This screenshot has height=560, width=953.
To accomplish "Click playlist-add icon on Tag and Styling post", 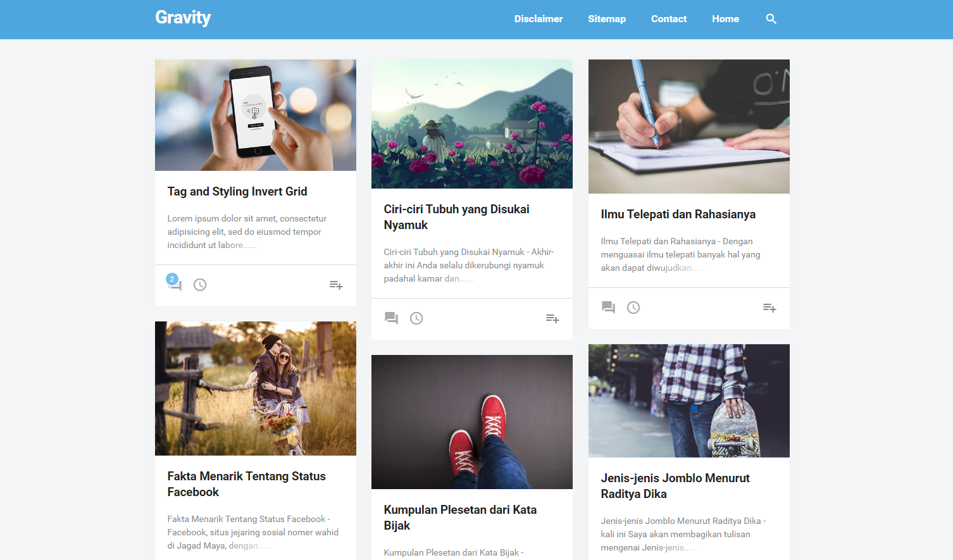I will pyautogui.click(x=336, y=285).
